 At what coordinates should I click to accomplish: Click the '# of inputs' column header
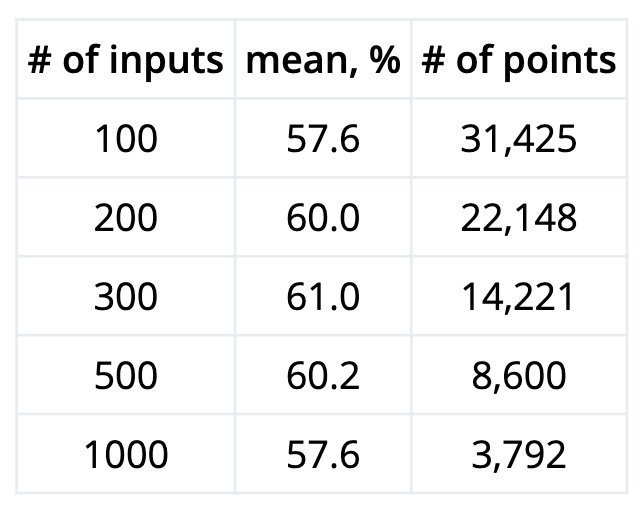(x=126, y=61)
